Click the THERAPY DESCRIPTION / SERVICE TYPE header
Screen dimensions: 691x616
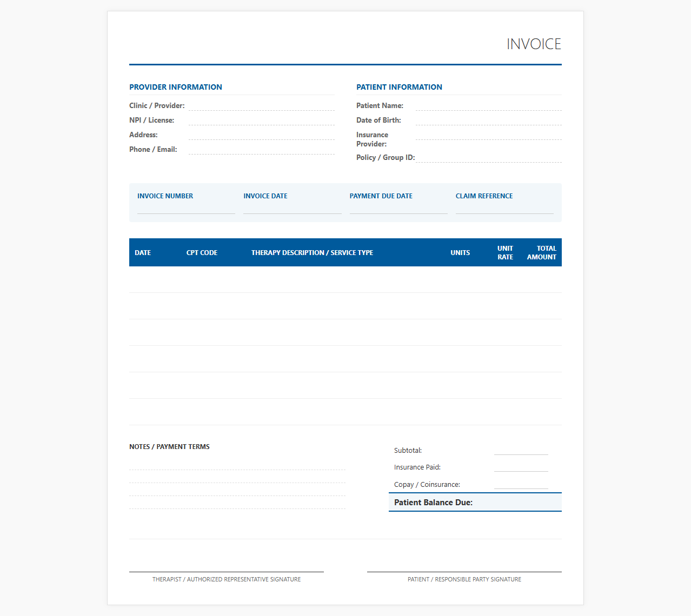312,252
